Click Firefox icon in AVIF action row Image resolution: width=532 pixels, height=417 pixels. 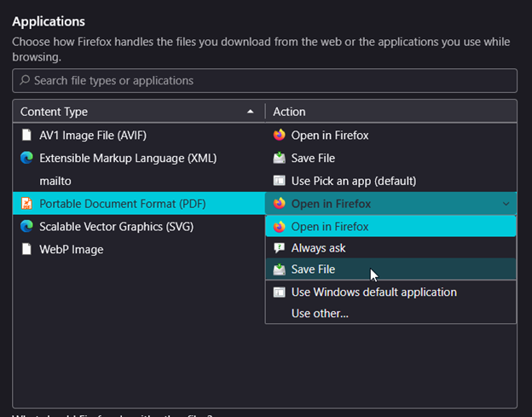click(x=280, y=135)
